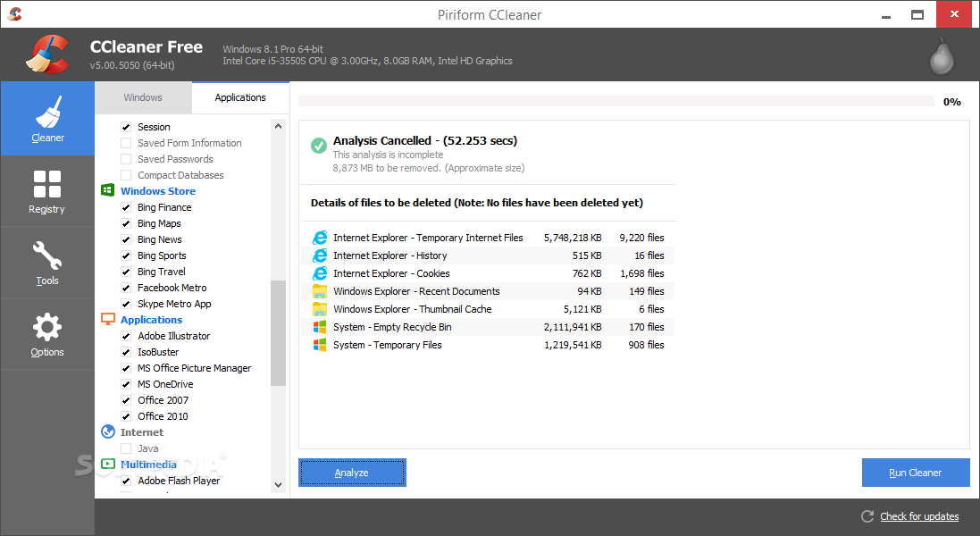980x536 pixels.
Task: Click the Empty Recycle Bin Windows icon
Action: pos(320,327)
